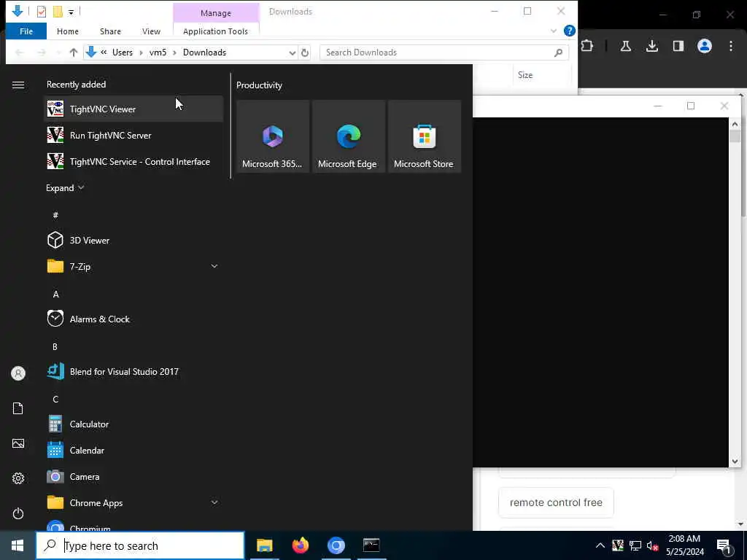This screenshot has height=560, width=747.
Task: Click Users in address breadcrumb
Action: point(123,52)
